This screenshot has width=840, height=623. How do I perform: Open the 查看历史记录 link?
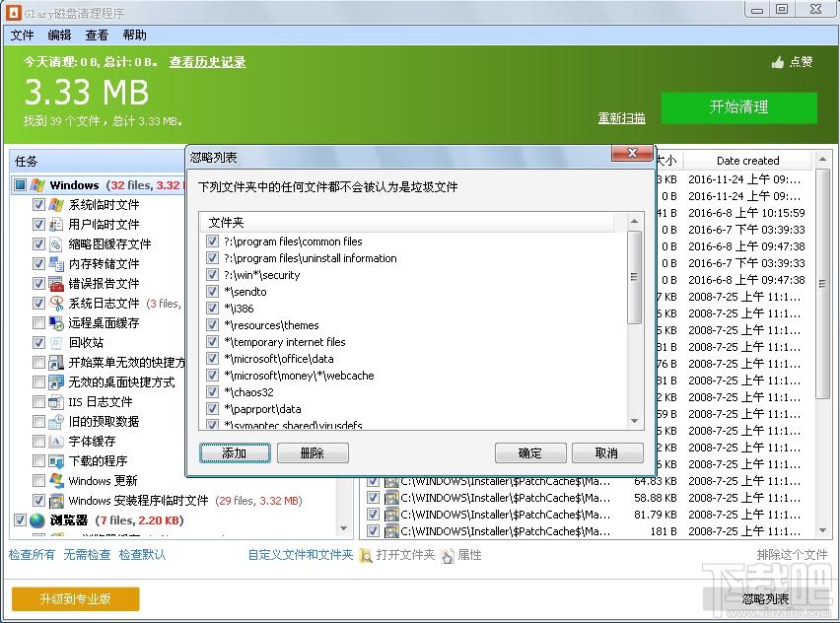point(207,62)
